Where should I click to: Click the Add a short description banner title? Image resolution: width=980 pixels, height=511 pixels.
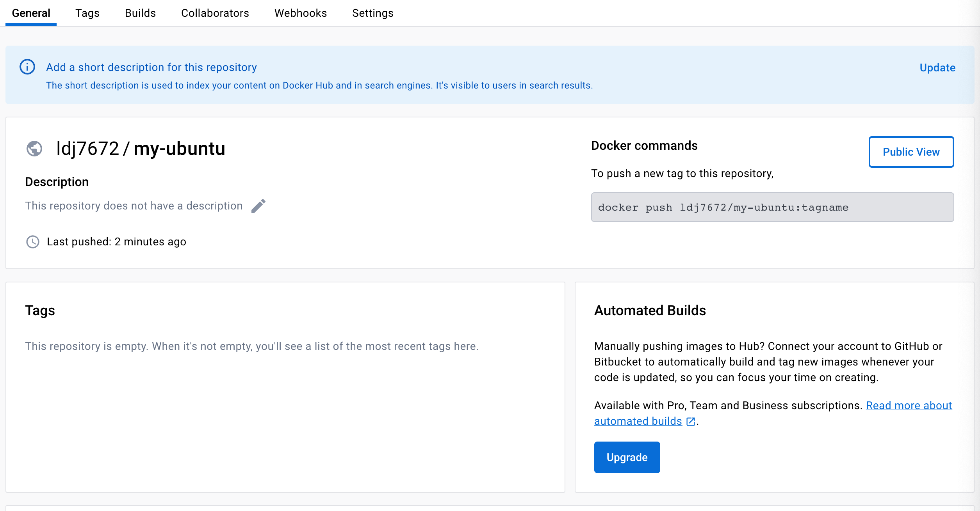pos(151,67)
